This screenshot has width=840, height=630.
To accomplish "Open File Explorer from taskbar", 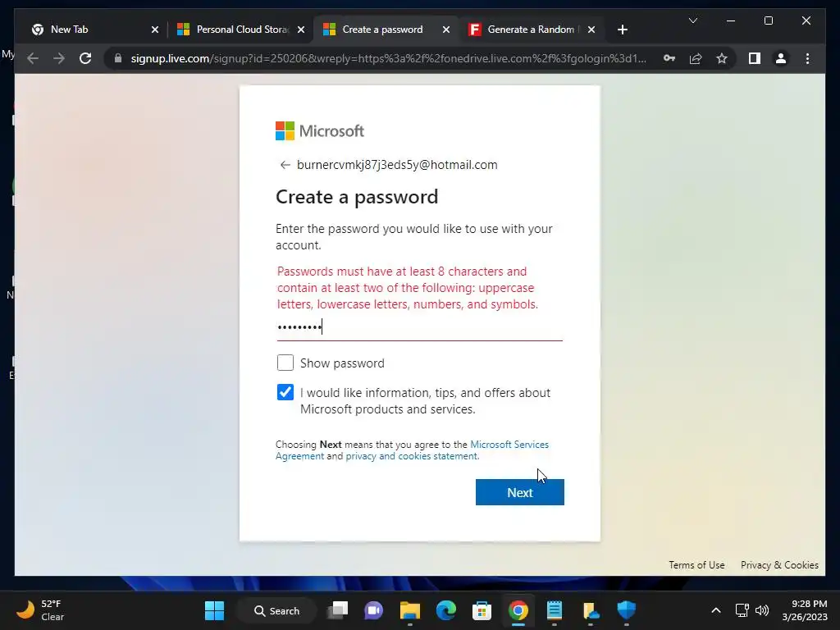I will 410,610.
